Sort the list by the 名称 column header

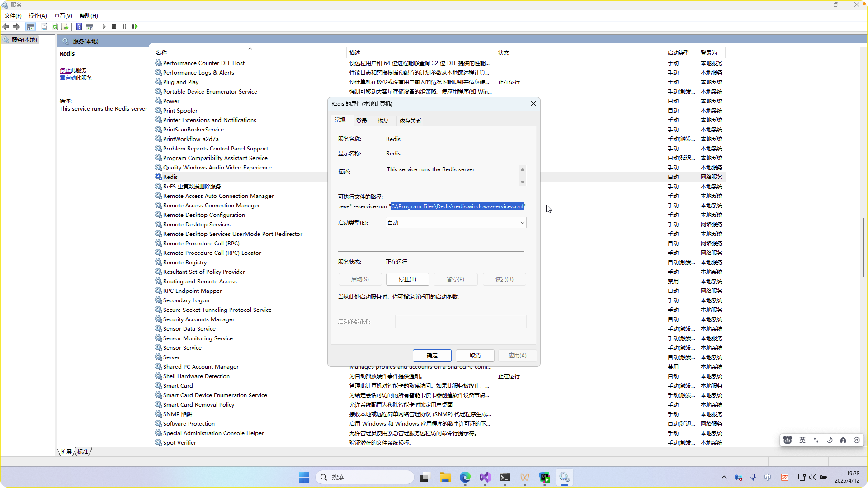pyautogui.click(x=161, y=53)
